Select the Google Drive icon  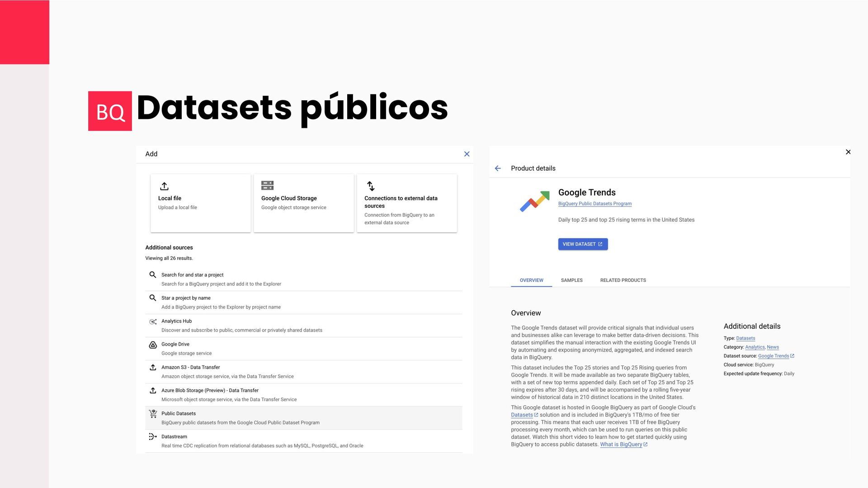click(153, 345)
